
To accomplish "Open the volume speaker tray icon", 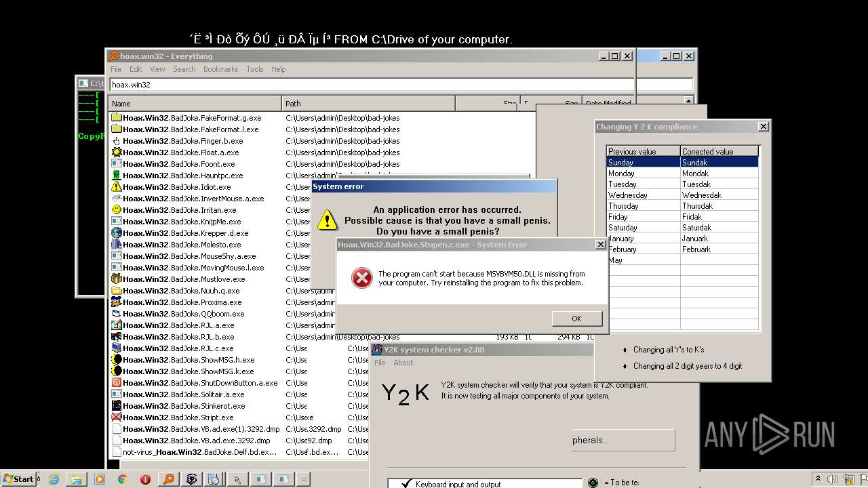I will (x=832, y=479).
